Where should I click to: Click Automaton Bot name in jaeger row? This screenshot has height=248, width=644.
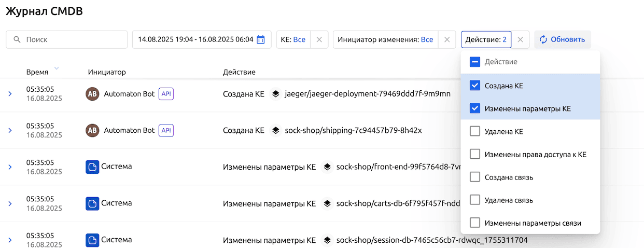[129, 94]
